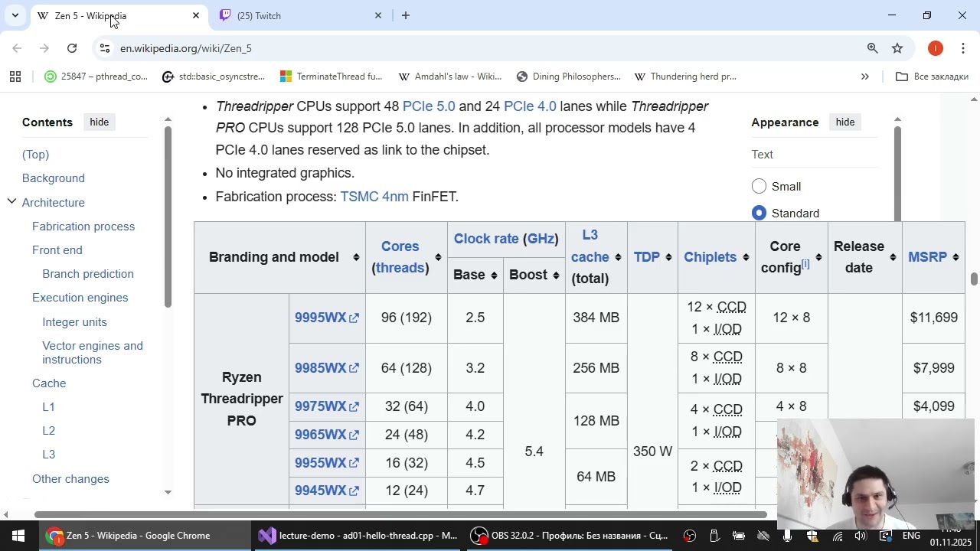Click the page's vertical scrollbar thumb
Viewport: 980px width, 551px height.
click(974, 279)
